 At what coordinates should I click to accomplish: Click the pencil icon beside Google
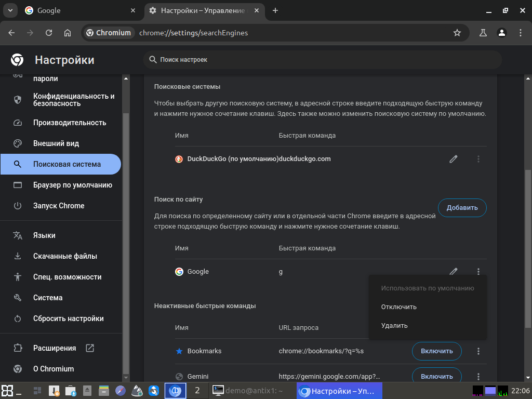(x=453, y=271)
